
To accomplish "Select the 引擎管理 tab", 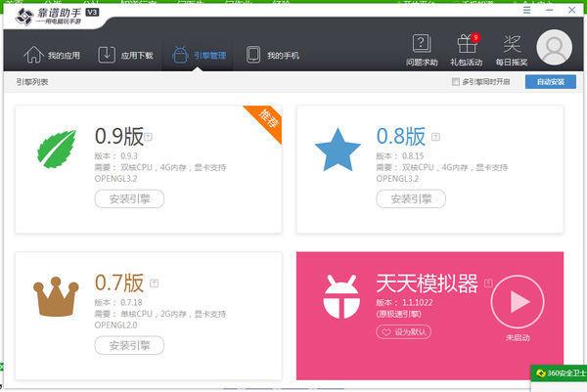I will coord(199,55).
